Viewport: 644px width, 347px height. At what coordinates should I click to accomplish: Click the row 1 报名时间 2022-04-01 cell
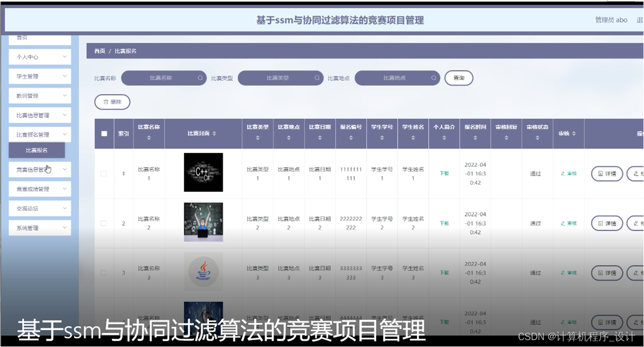[x=475, y=173]
